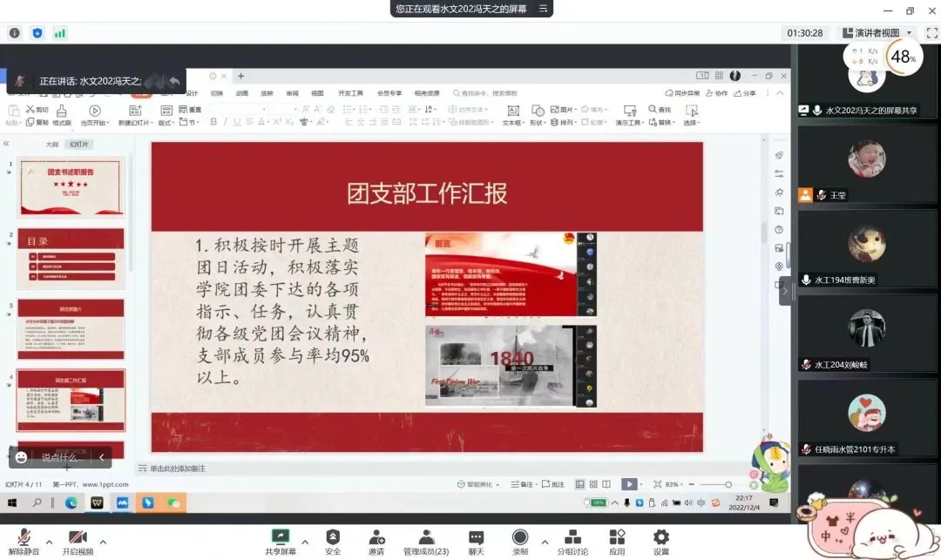Enter full screen meeting mode
Screen dimensions: 941x560
coord(932,33)
